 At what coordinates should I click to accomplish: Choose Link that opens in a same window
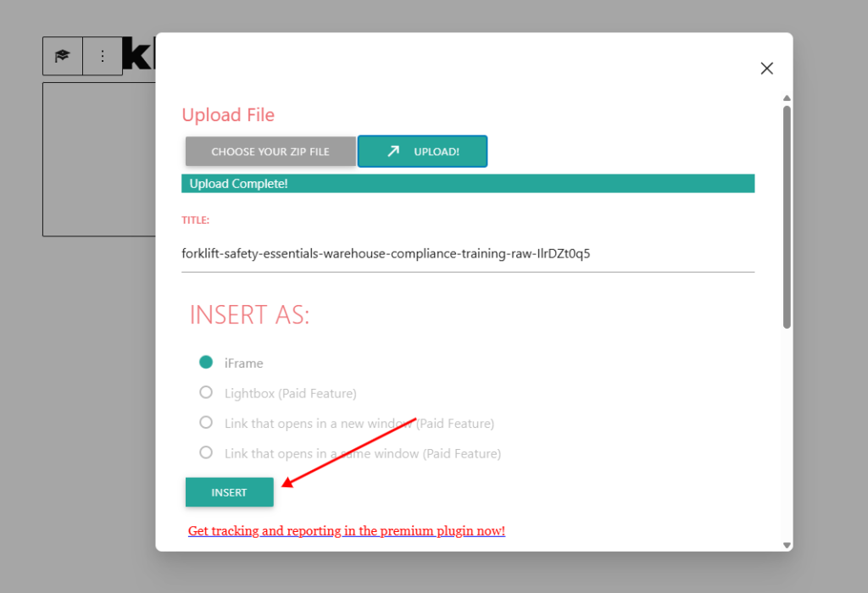tap(206, 452)
